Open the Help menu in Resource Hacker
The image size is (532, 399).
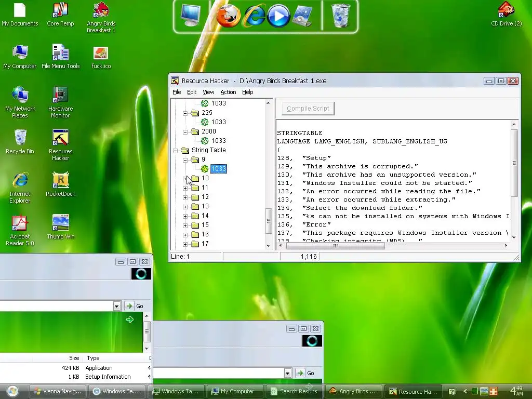click(x=248, y=92)
